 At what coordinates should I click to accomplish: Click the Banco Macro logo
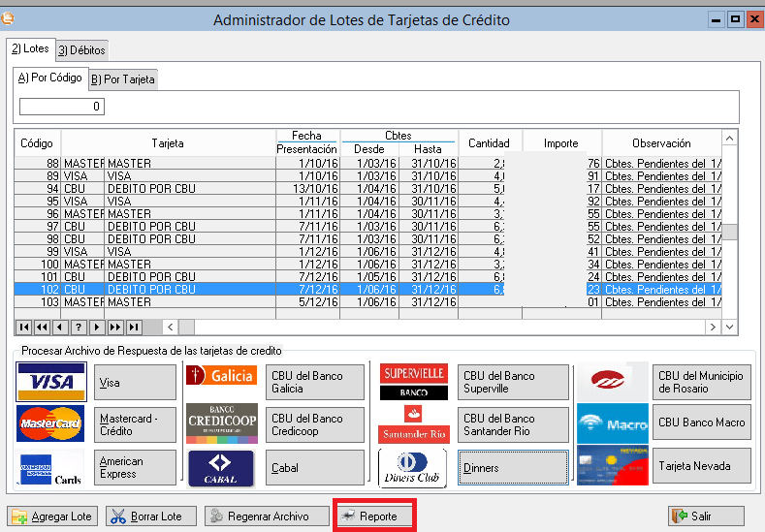pos(612,424)
